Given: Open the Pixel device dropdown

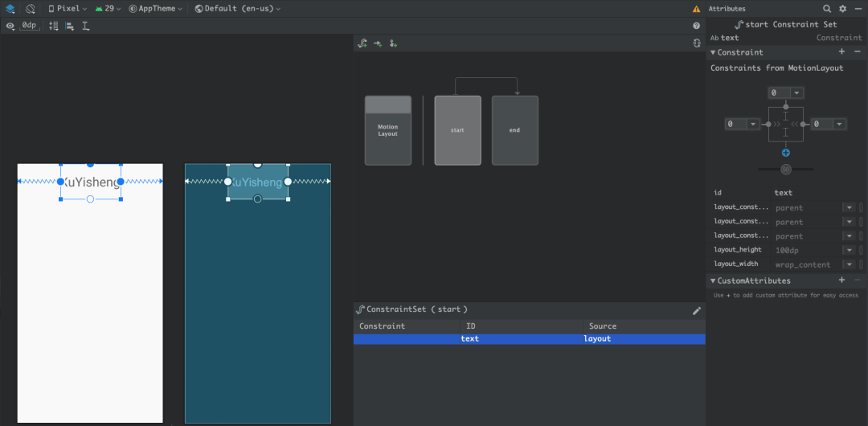Looking at the screenshot, I should tap(68, 9).
